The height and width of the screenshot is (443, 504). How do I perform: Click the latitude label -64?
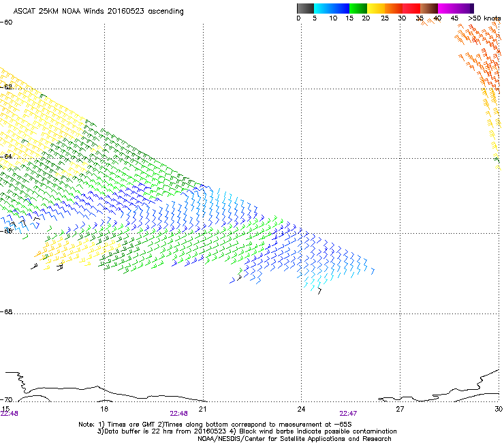coord(6,157)
